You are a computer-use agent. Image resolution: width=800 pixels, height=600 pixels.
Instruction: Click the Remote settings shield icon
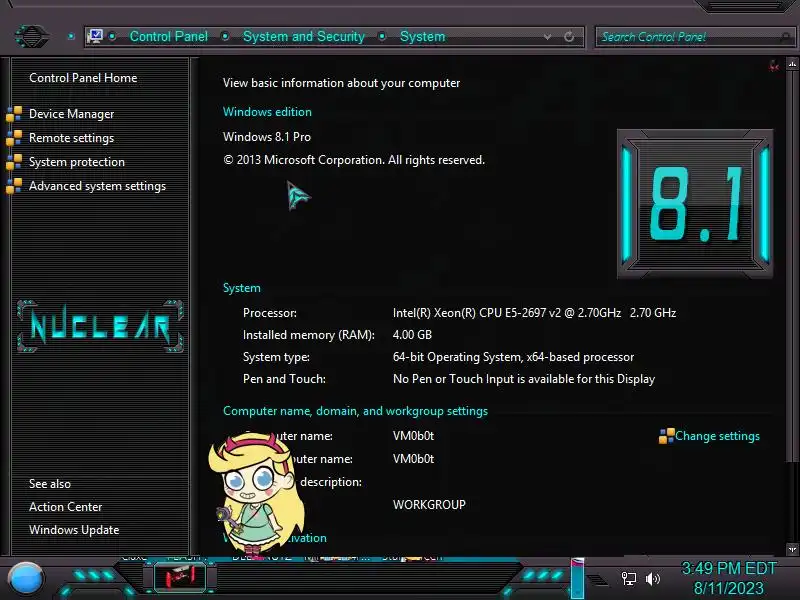point(14,138)
